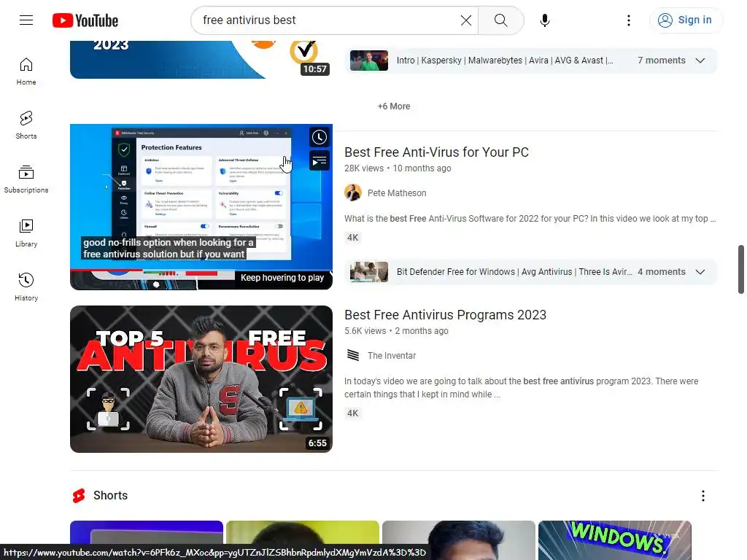This screenshot has height=560, width=747.
Task: Click the magnifying glass search button
Action: point(500,20)
